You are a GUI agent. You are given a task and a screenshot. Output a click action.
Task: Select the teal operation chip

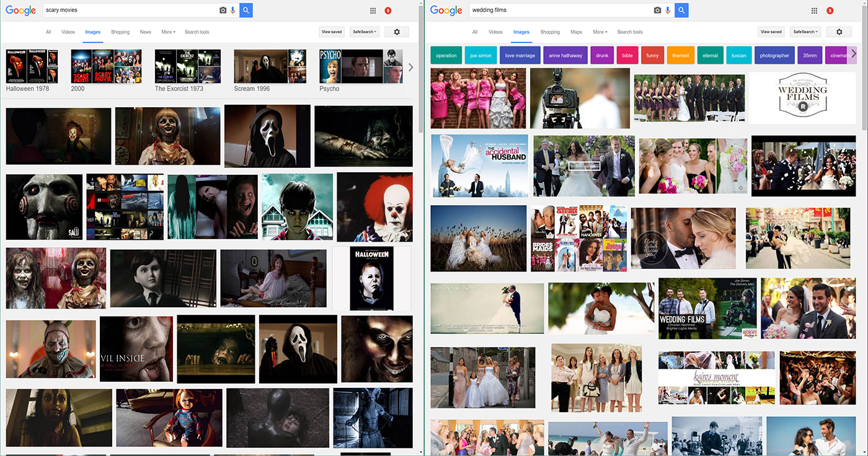pos(446,55)
